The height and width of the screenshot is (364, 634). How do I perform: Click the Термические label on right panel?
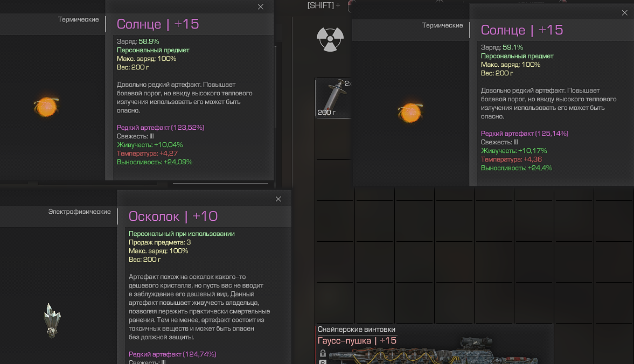tap(442, 25)
